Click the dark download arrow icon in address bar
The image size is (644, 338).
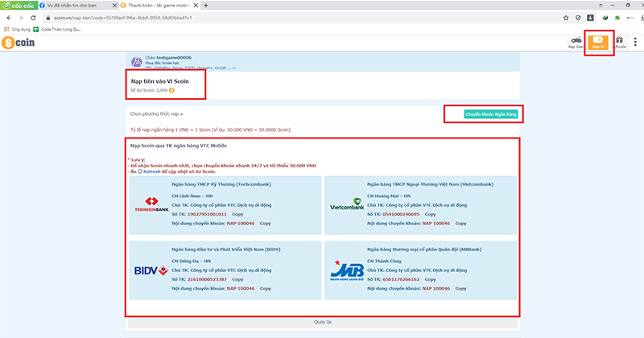tap(590, 18)
